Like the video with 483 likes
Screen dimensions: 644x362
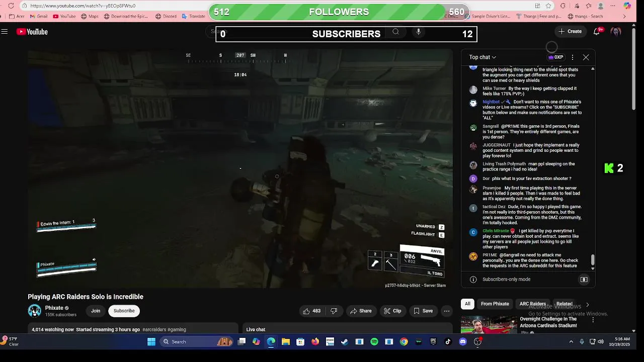coord(311,311)
